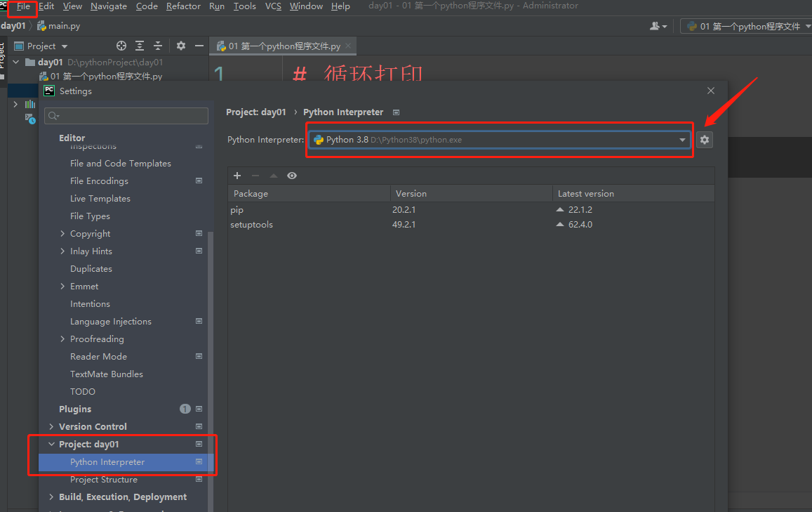
Task: Open File Encodings settings
Action: click(x=99, y=181)
